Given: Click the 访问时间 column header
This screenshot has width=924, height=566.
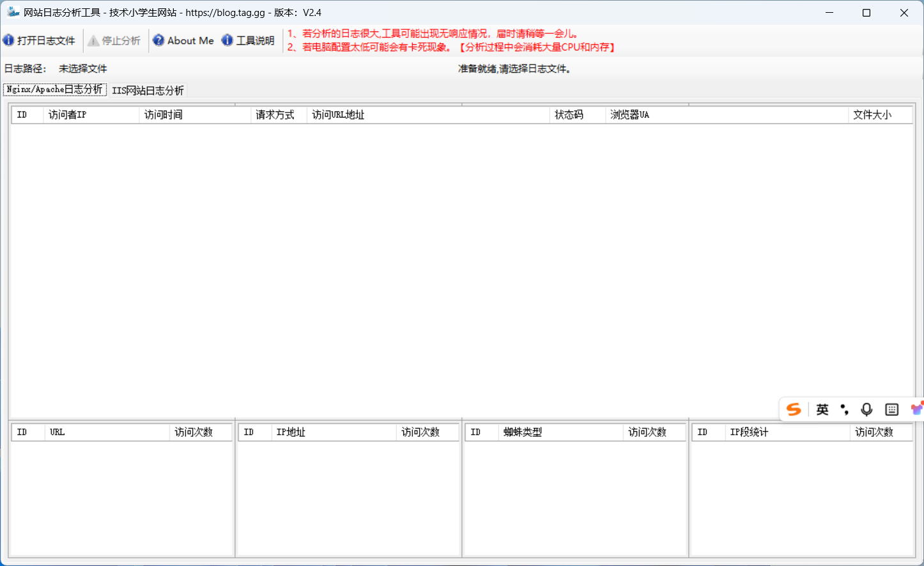Looking at the screenshot, I should 194,115.
